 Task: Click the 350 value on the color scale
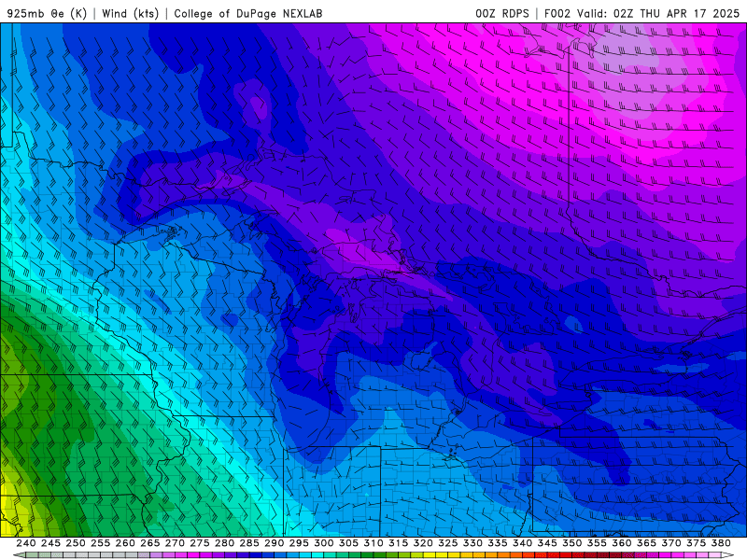point(571,543)
